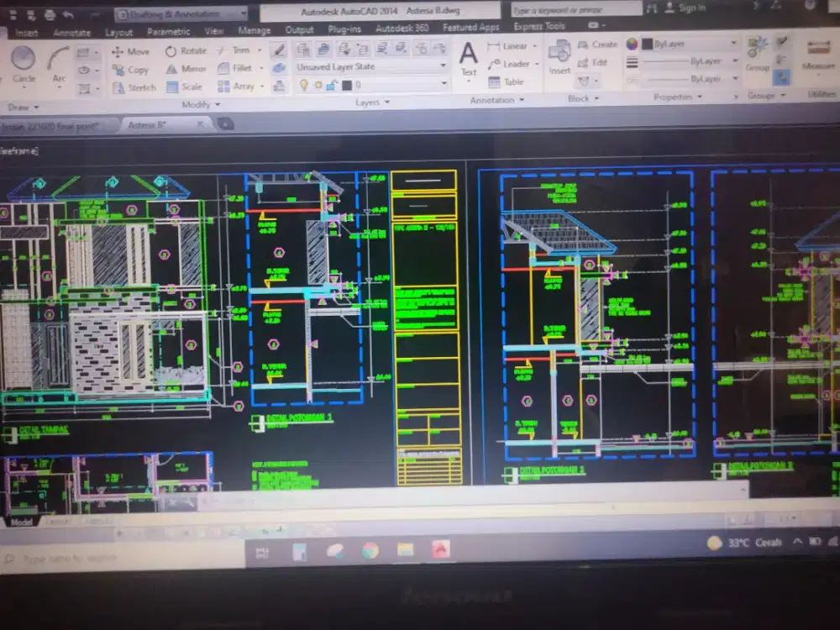Switch to the Annotate ribbon tab
The height and width of the screenshot is (630, 840).
point(72,31)
